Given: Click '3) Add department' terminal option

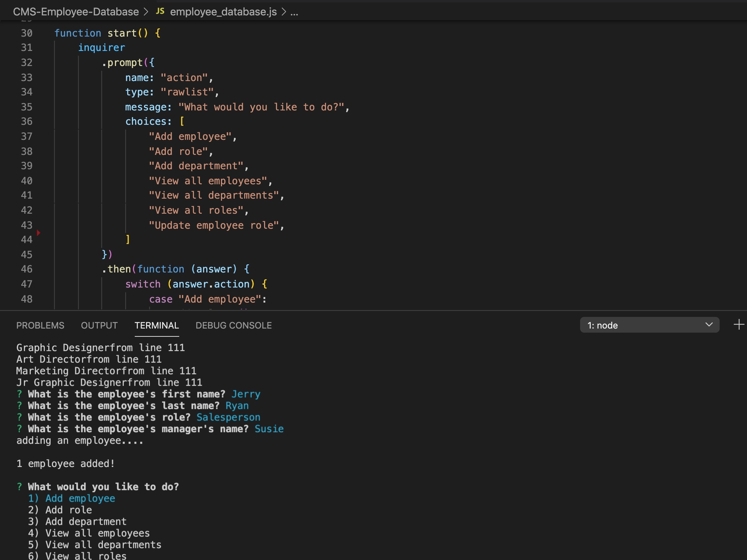Looking at the screenshot, I should tap(77, 522).
